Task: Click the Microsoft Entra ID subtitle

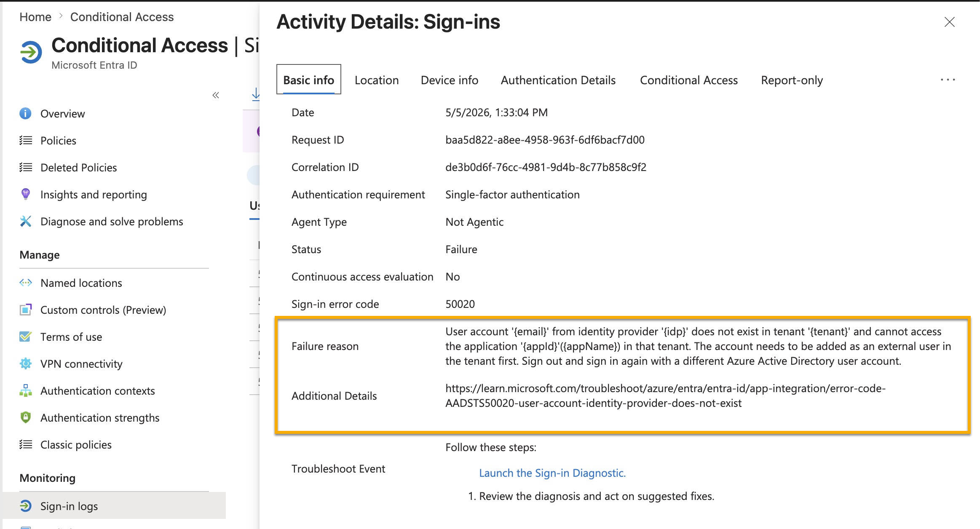Action: (x=94, y=65)
